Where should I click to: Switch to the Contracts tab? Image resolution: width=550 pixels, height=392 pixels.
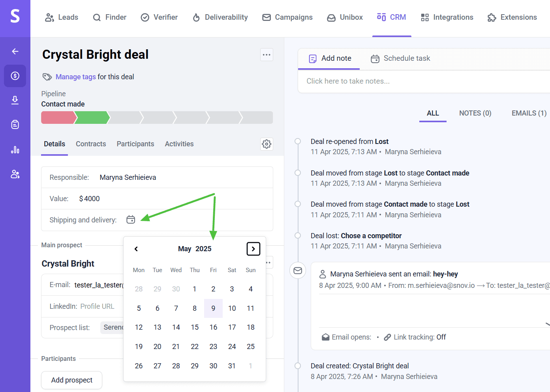(91, 144)
